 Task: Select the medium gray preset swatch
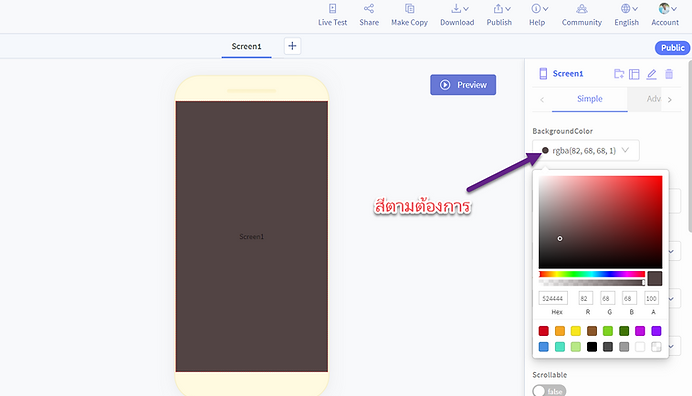(624, 347)
